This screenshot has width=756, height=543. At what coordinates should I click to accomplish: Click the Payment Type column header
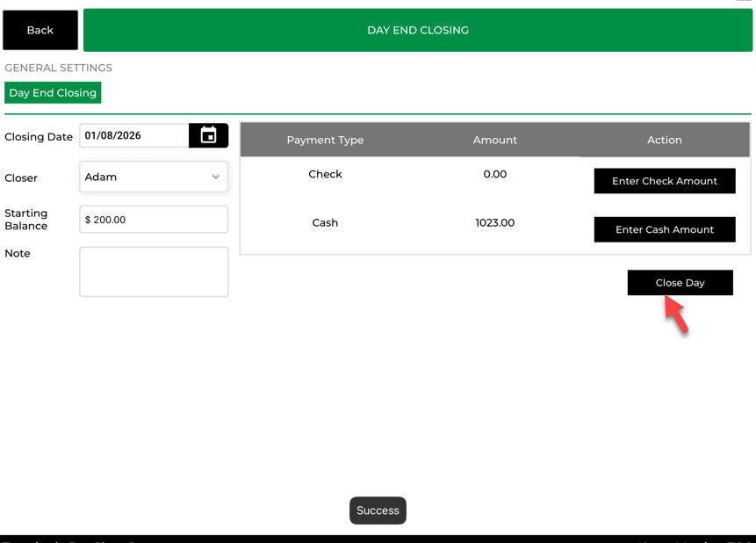(325, 140)
